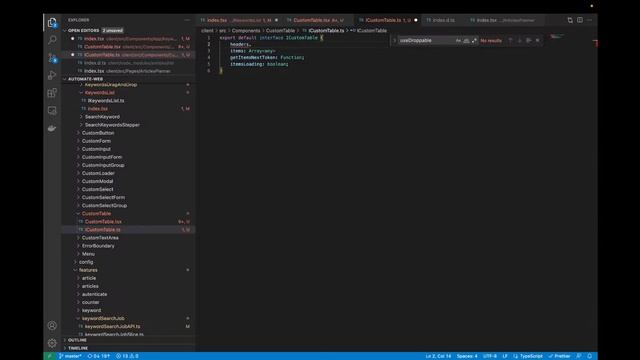Image resolution: width=640 pixels, height=360 pixels.
Task: Open the Accounts menu icon
Action: click(52, 325)
